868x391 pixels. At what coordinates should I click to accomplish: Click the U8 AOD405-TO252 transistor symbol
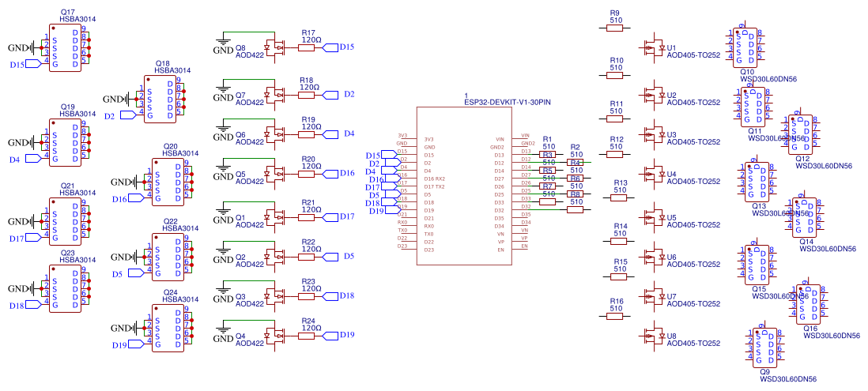coord(655,336)
